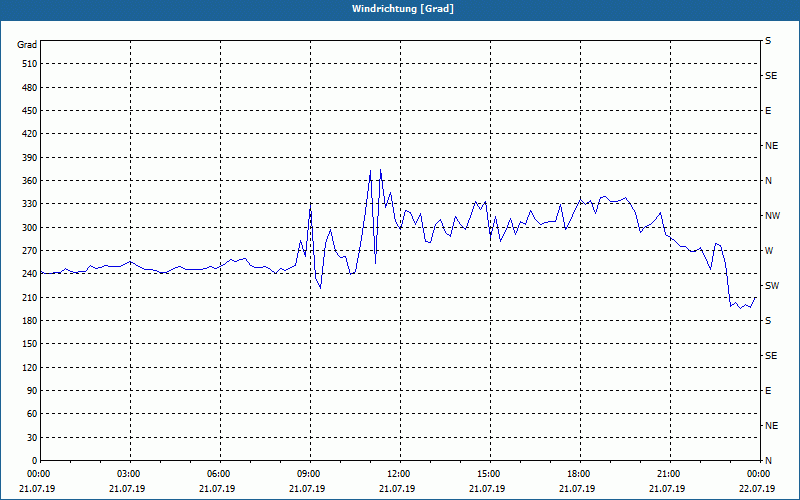Select the 360 y-axis value
This screenshot has width=800, height=500.
click(30, 181)
